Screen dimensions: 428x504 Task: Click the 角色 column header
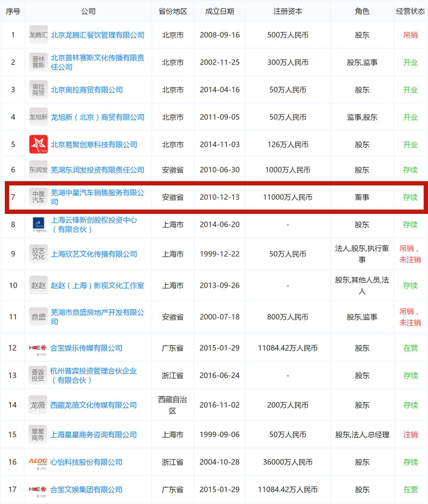tap(362, 11)
